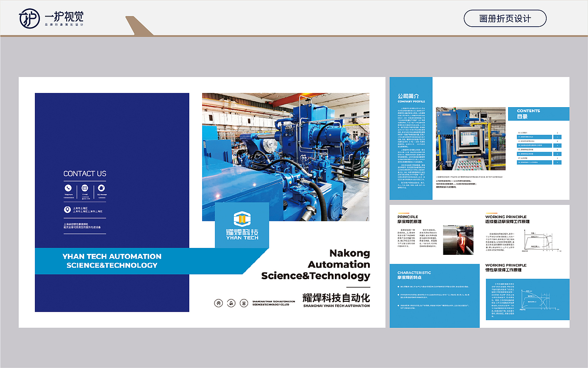The width and height of the screenshot is (588, 368).
Task: Click the 耀焊科技自动化 Chinese title
Action: (x=336, y=297)
